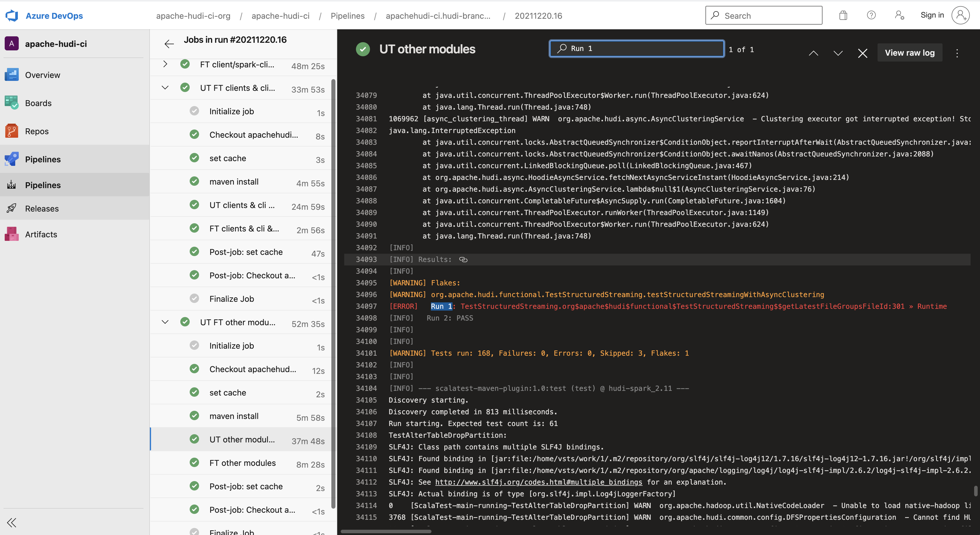The height and width of the screenshot is (535, 980).
Task: Open Repos in the sidebar
Action: coord(37,131)
